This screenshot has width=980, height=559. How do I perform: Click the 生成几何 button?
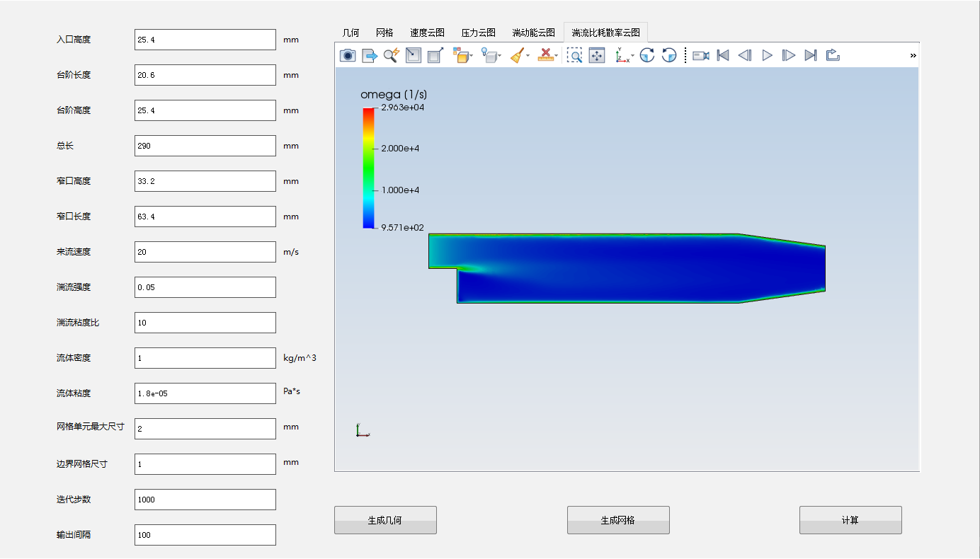click(385, 520)
